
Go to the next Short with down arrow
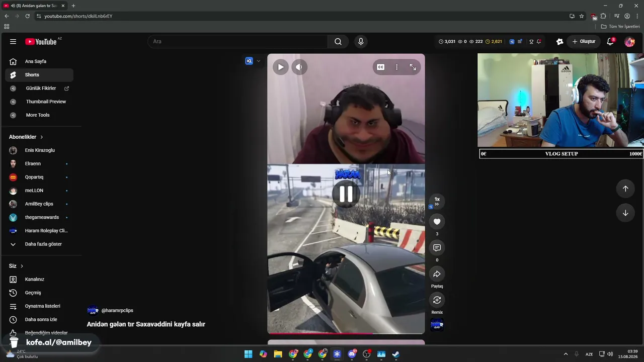coord(625,213)
